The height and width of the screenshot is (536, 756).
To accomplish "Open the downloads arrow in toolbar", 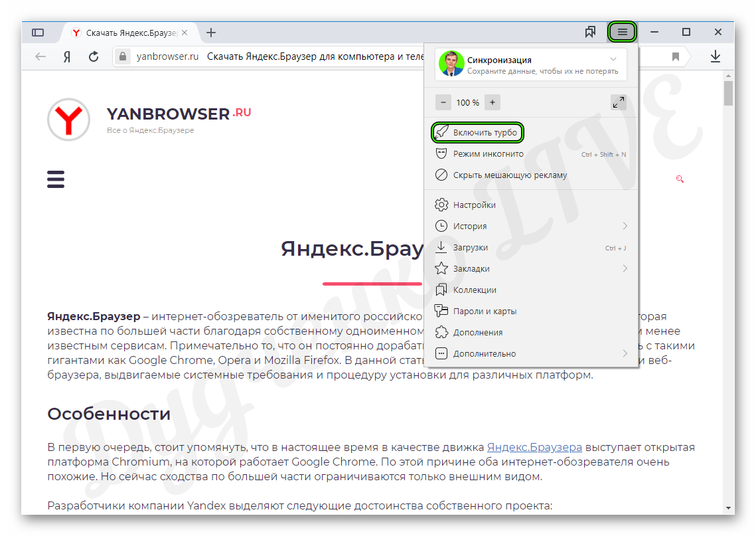I will coord(716,56).
